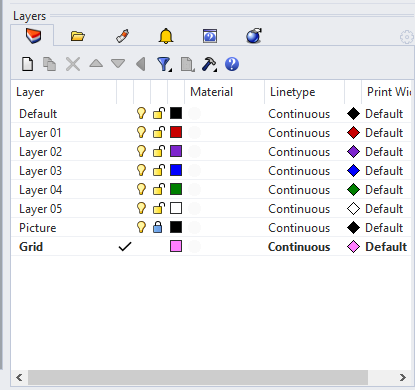
Task: Open the hammer Tools dropdown
Action: click(209, 64)
